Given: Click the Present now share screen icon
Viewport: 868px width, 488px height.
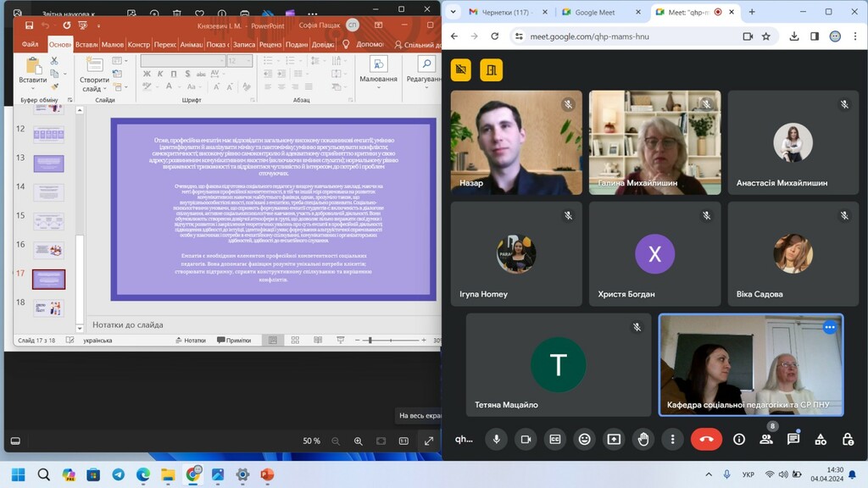Looking at the screenshot, I should (614, 439).
